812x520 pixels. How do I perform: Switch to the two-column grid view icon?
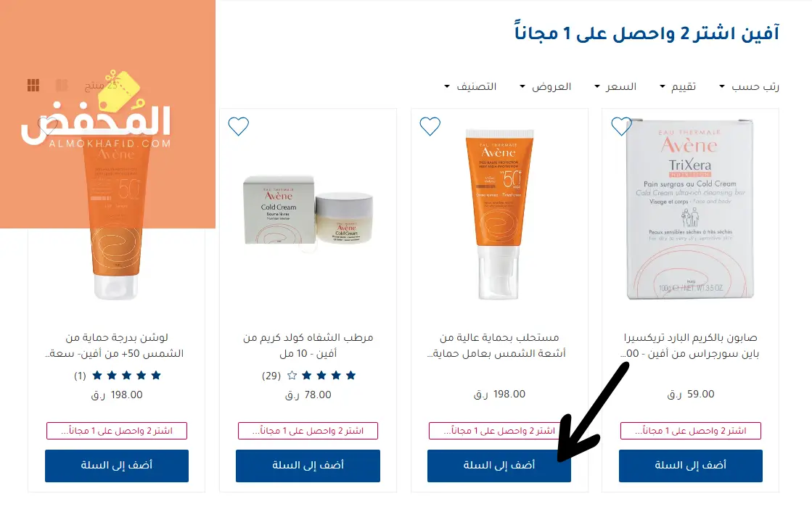tap(62, 86)
